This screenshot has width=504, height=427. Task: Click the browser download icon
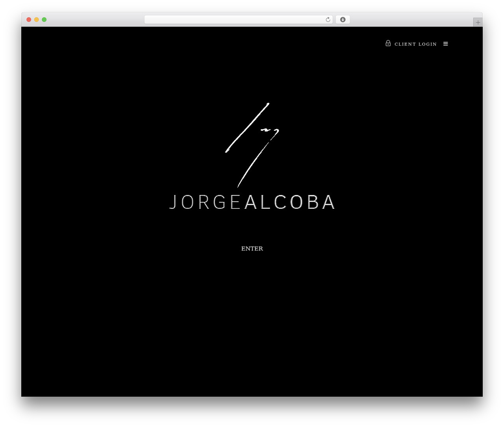coord(343,20)
